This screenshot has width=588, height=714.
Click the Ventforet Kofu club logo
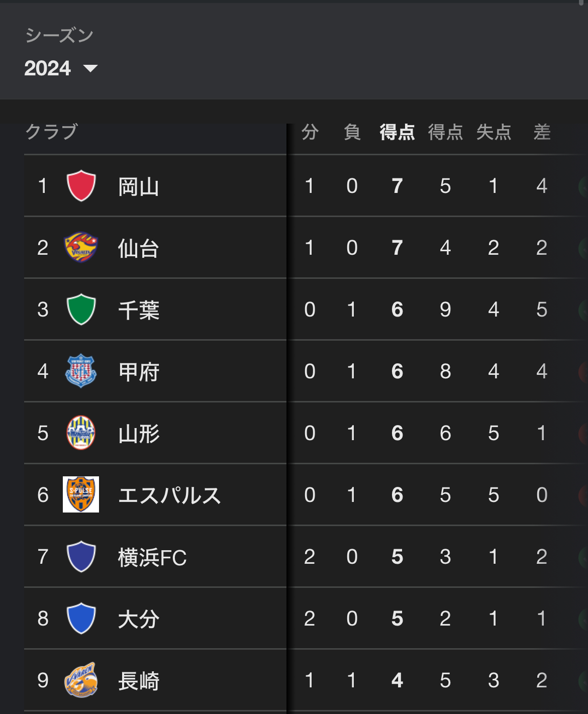click(81, 371)
